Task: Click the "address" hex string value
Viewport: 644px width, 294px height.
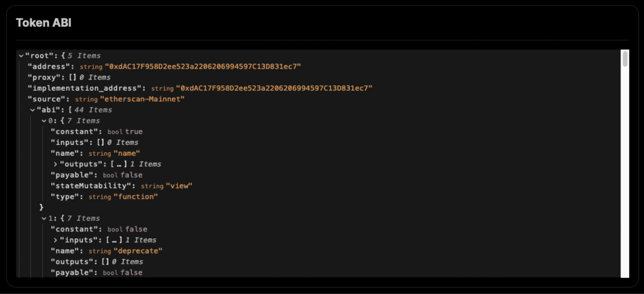Action: (x=203, y=67)
